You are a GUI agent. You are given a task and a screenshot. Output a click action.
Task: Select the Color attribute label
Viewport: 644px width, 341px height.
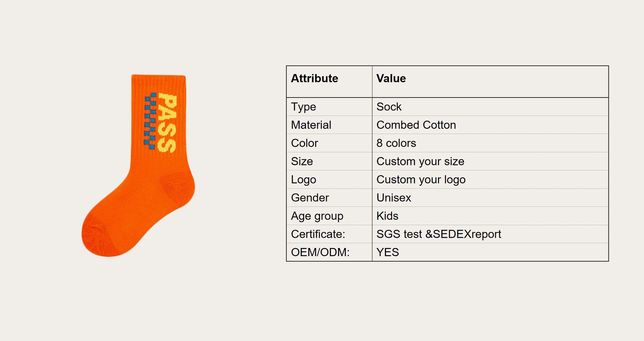coord(304,143)
